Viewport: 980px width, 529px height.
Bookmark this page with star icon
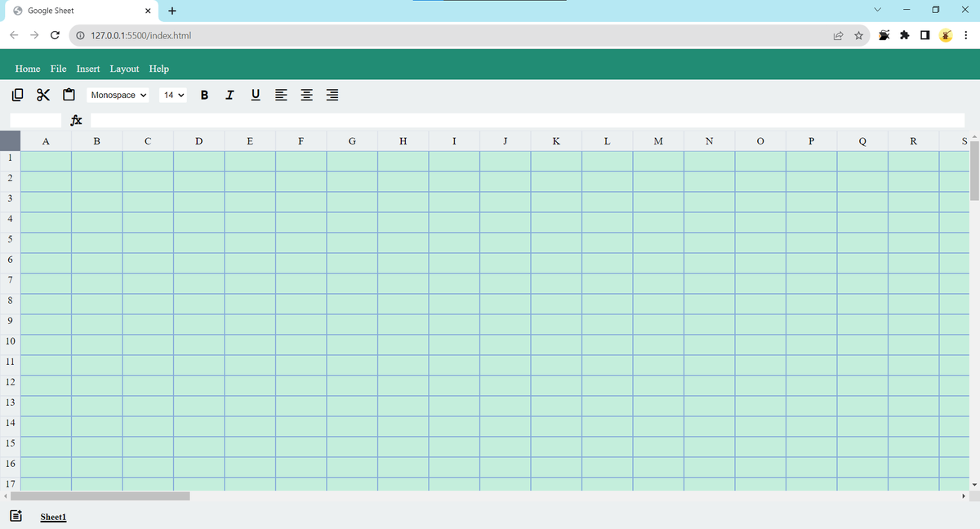pos(859,36)
